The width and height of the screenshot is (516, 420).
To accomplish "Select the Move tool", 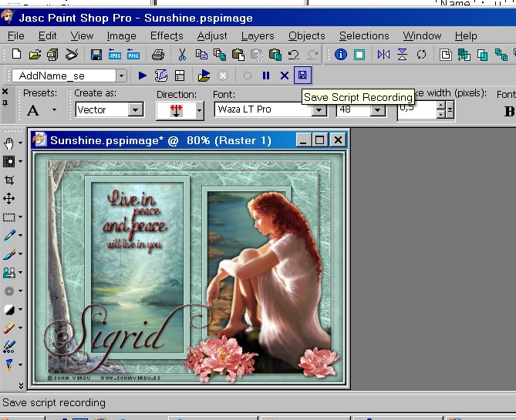I will tap(9, 198).
